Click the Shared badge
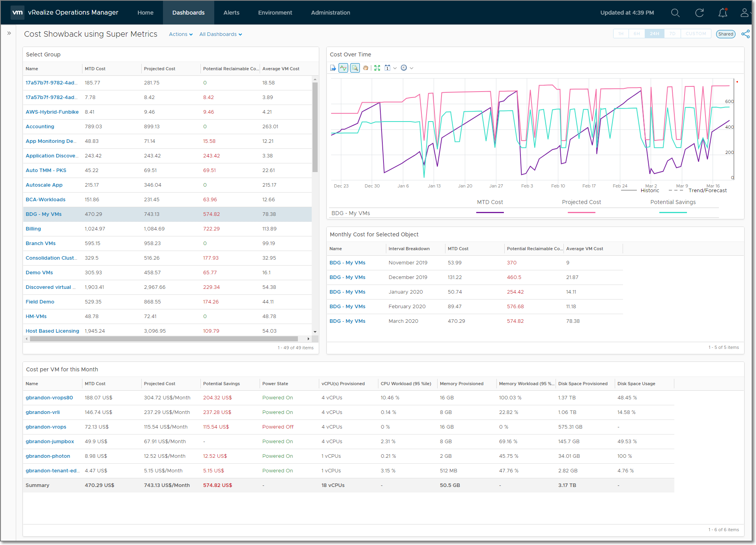This screenshot has width=756, height=545. tap(726, 34)
